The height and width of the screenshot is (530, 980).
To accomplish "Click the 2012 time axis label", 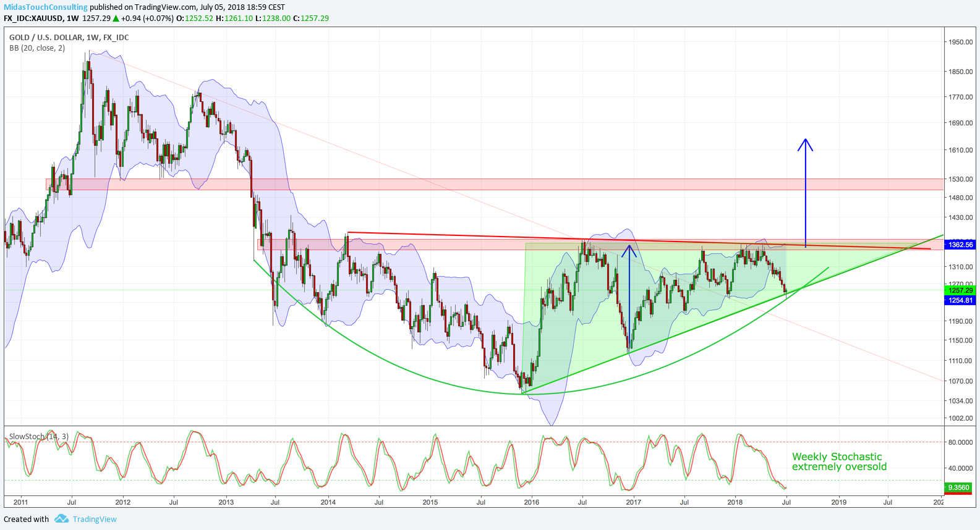I will coord(123,502).
